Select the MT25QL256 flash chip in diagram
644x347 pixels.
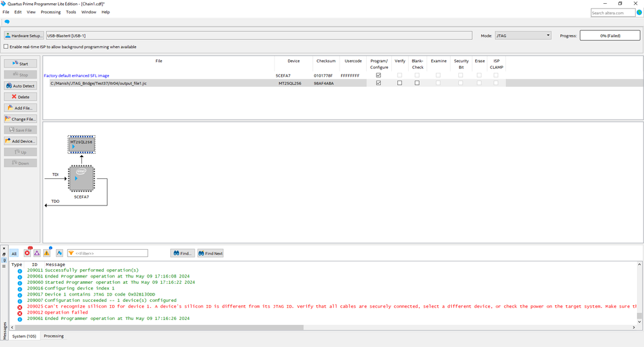tap(81, 144)
